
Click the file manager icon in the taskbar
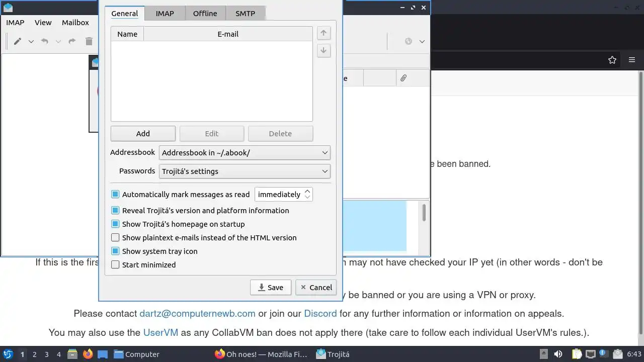72,354
